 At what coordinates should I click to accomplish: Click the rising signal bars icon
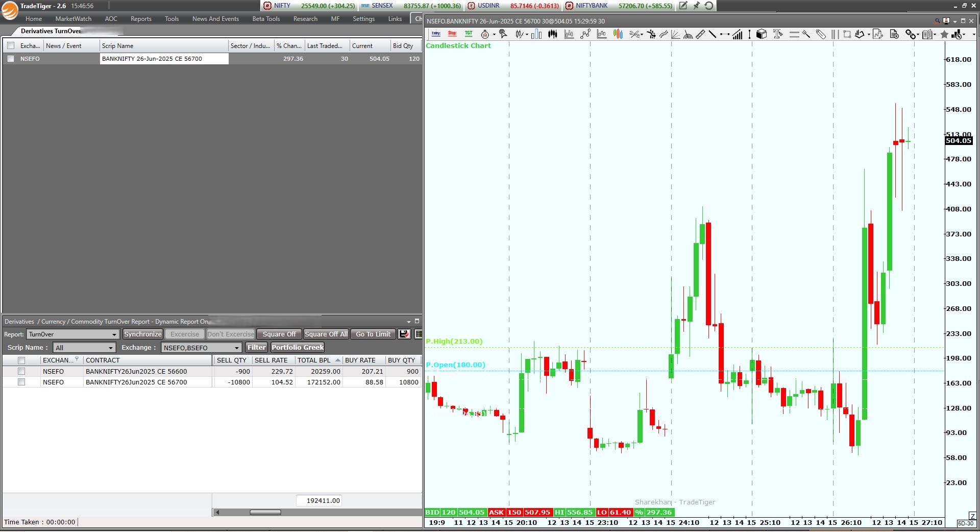[x=738, y=34]
